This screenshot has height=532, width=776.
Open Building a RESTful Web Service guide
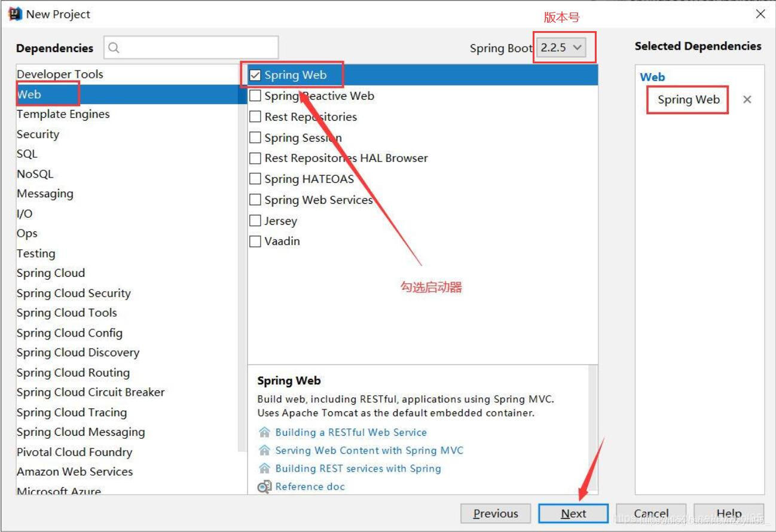351,432
